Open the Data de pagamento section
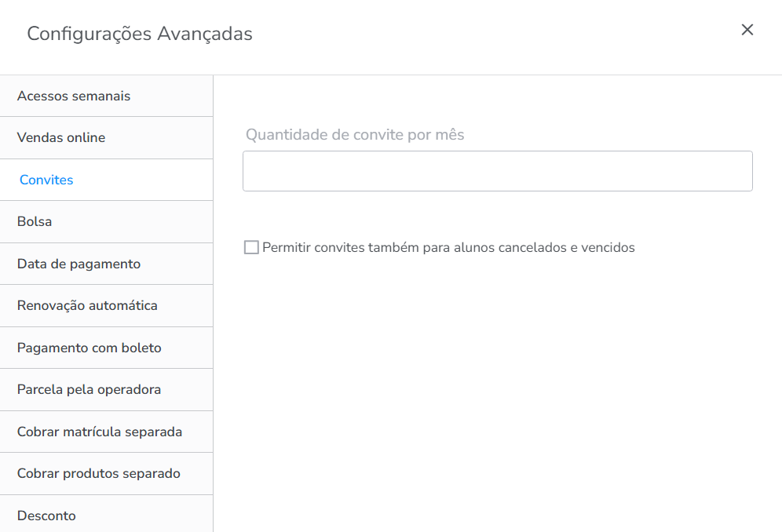Image resolution: width=782 pixels, height=532 pixels. 79,264
